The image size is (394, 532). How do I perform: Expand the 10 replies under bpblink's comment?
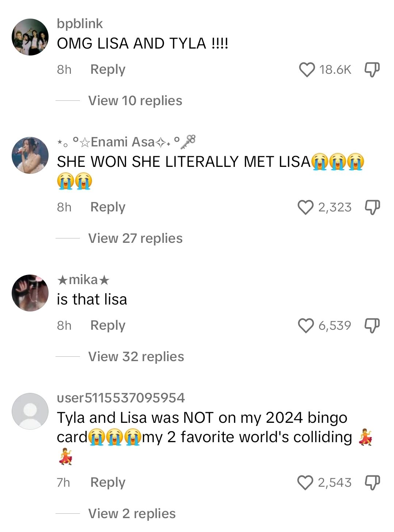(x=135, y=100)
